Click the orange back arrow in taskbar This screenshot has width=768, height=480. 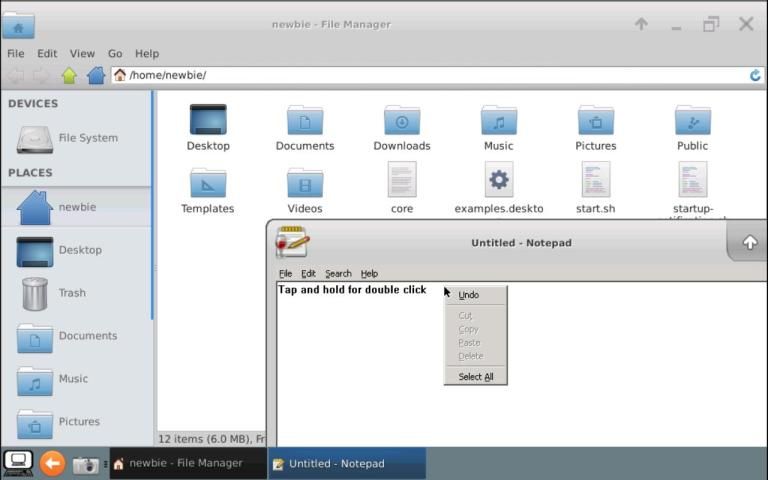tap(52, 464)
